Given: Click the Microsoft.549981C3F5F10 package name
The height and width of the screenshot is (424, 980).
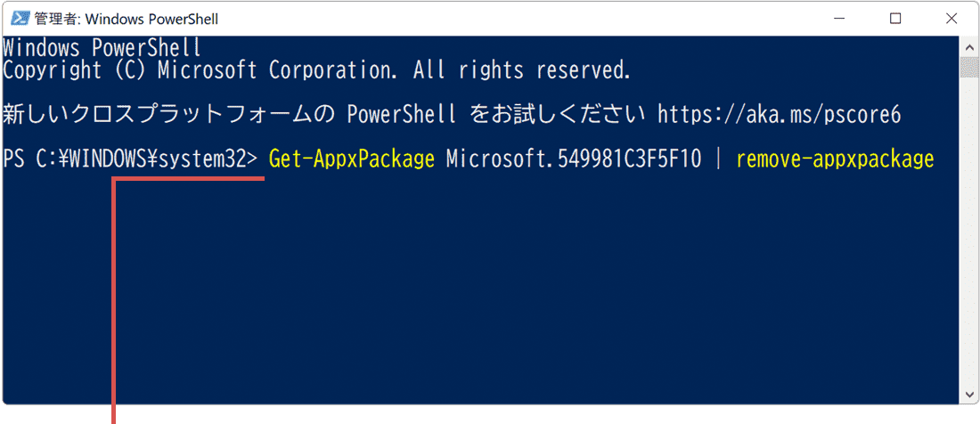Looking at the screenshot, I should tap(574, 159).
